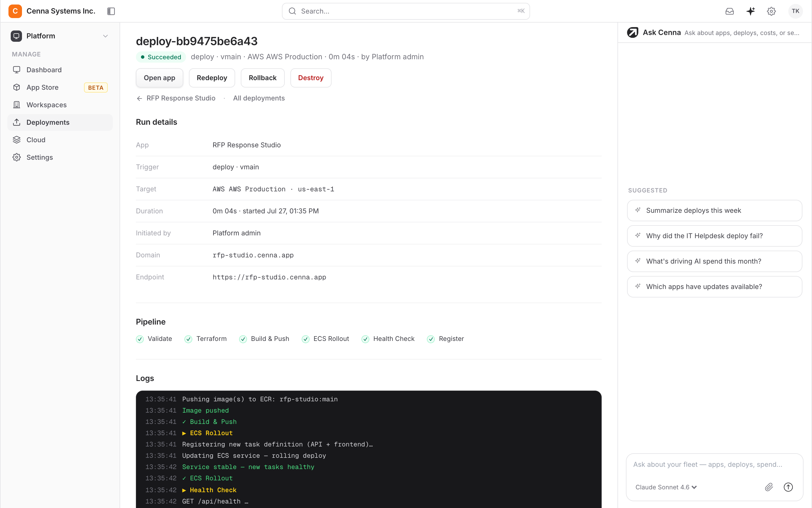Click the back arrow next to RFP Response Studio

[x=140, y=98]
